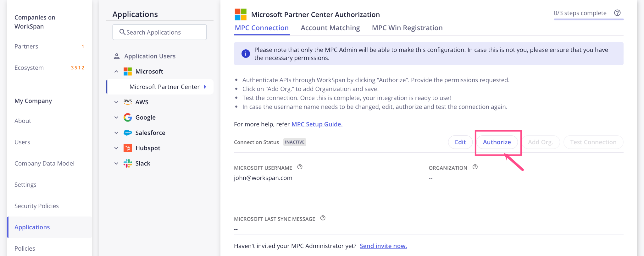
Task: Open the MPC Setup Guide link
Action: coord(317,124)
